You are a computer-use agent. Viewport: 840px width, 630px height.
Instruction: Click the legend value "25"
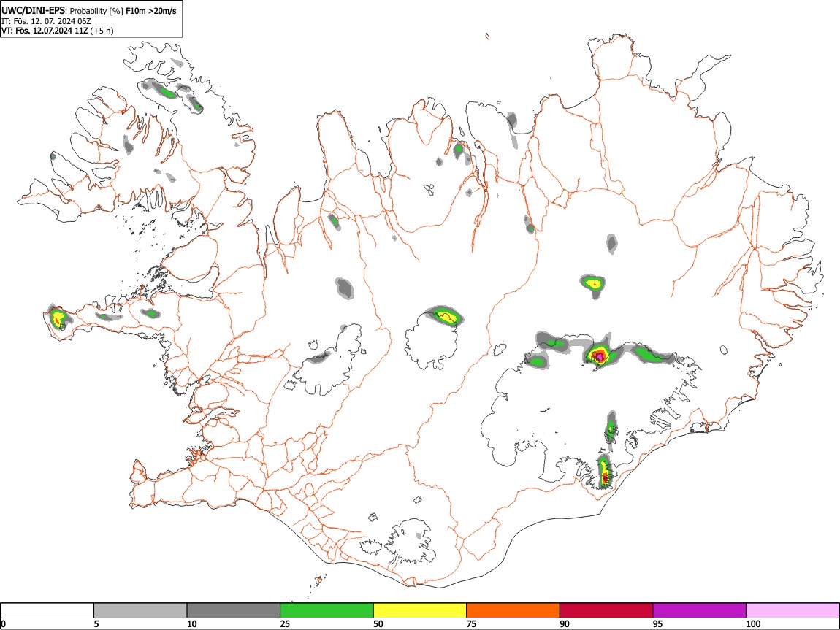click(285, 623)
